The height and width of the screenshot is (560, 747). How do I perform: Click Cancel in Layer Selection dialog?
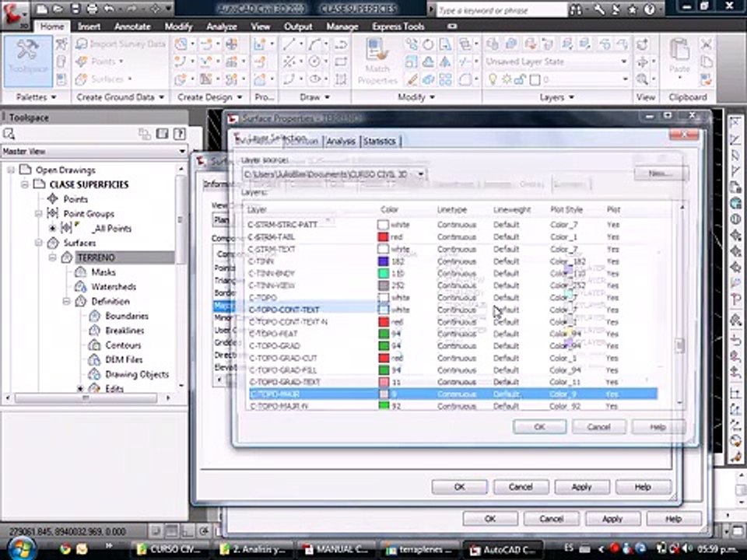coord(598,427)
